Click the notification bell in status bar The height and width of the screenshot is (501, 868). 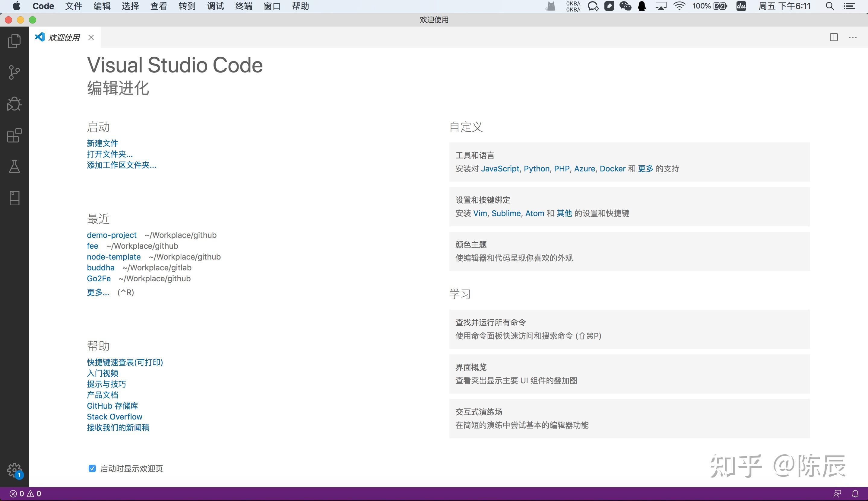tap(855, 493)
